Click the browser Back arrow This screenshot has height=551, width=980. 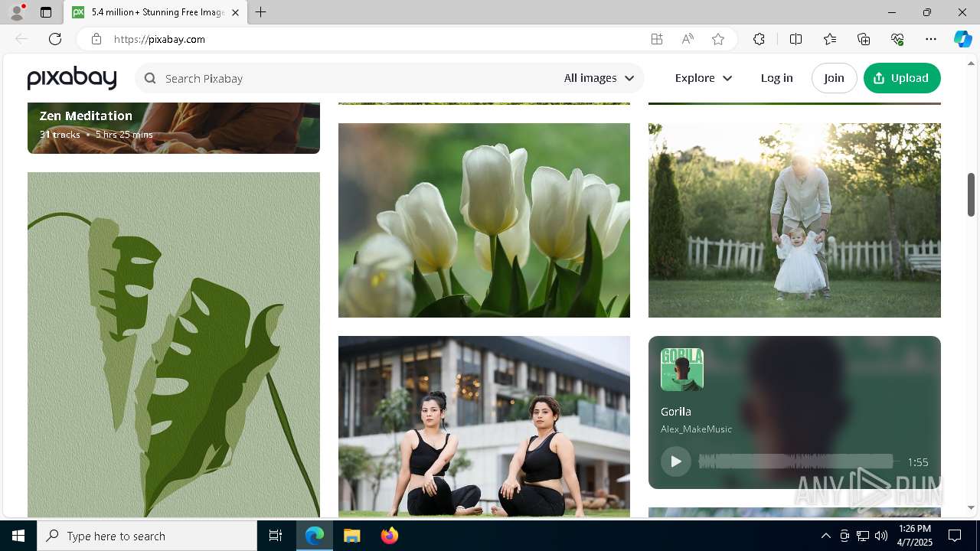coord(21,39)
